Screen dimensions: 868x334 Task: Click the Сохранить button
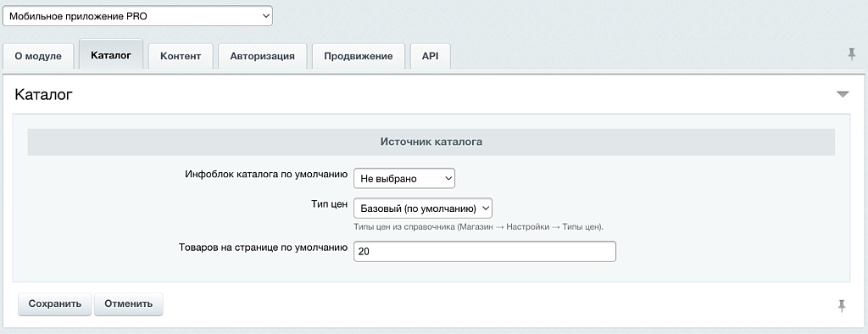55,304
